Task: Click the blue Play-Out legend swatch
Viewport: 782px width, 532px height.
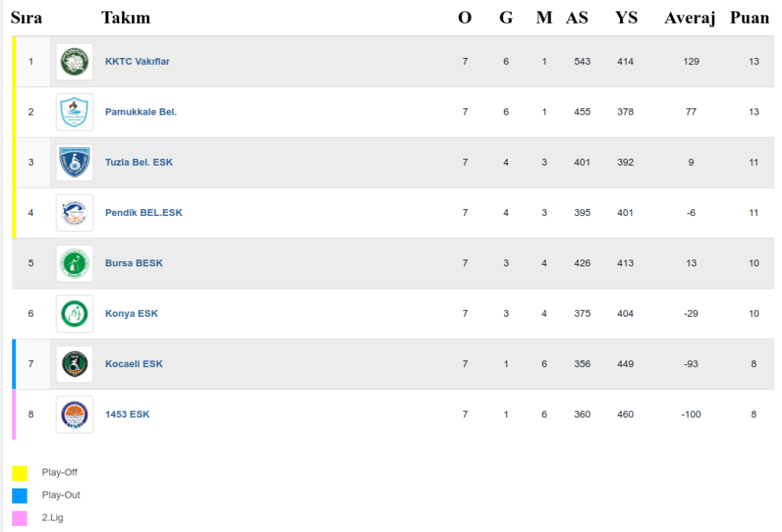Action: 20,495
